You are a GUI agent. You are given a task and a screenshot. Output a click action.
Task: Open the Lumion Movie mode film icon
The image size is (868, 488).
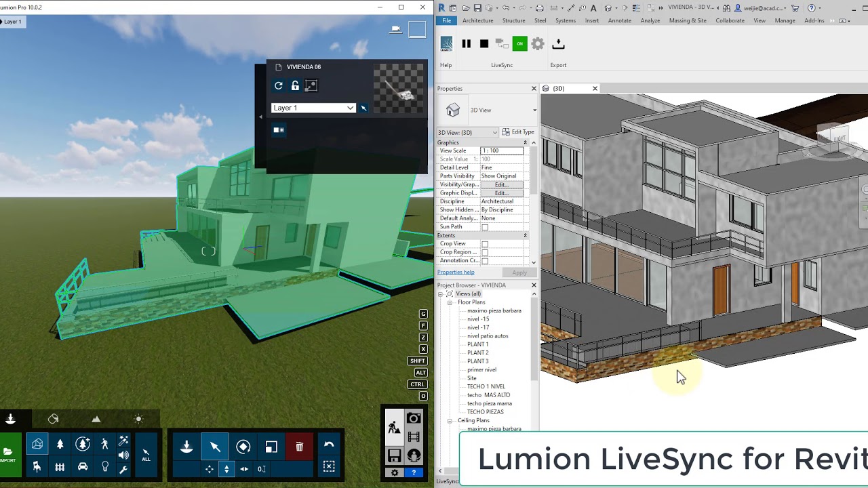click(x=414, y=437)
